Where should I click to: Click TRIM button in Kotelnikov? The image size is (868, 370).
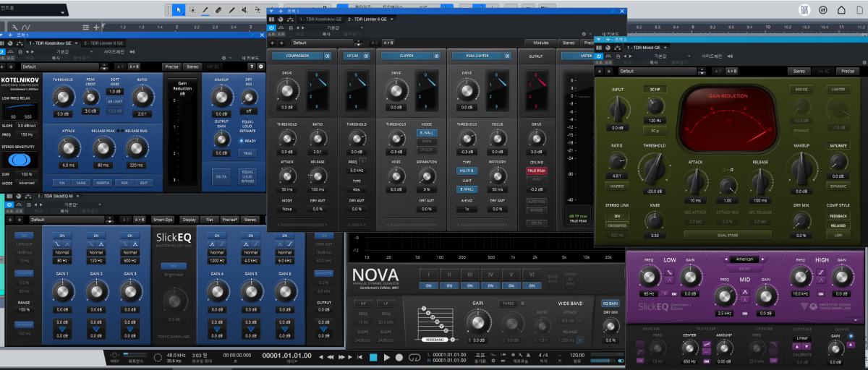click(247, 153)
